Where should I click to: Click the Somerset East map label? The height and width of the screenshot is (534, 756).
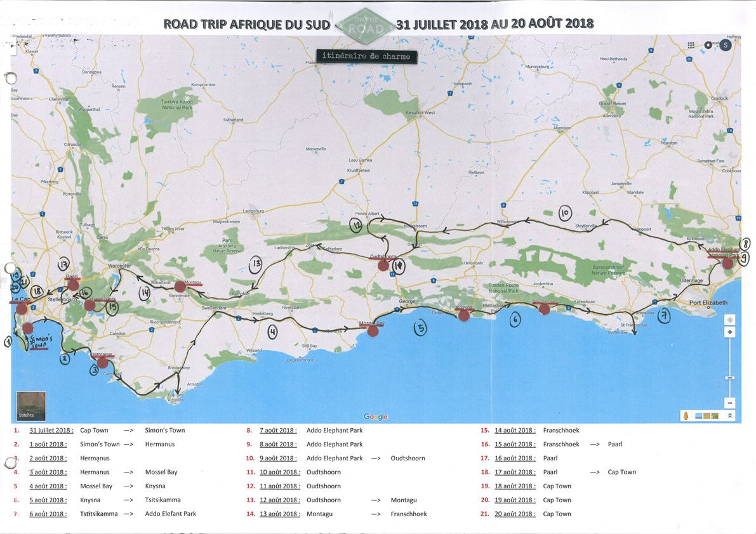(x=711, y=161)
